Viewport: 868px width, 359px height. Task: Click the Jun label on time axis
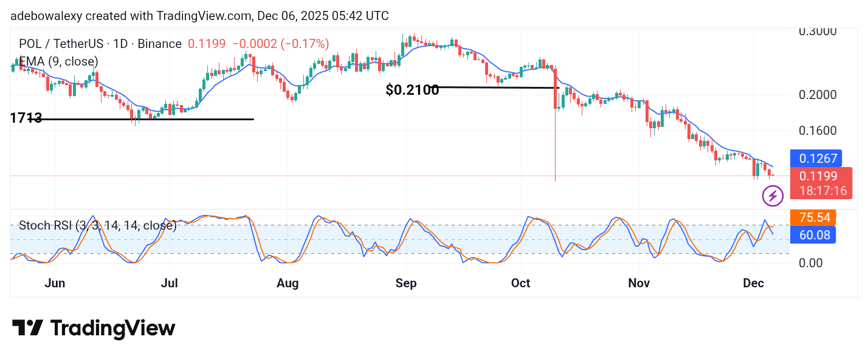pos(55,283)
